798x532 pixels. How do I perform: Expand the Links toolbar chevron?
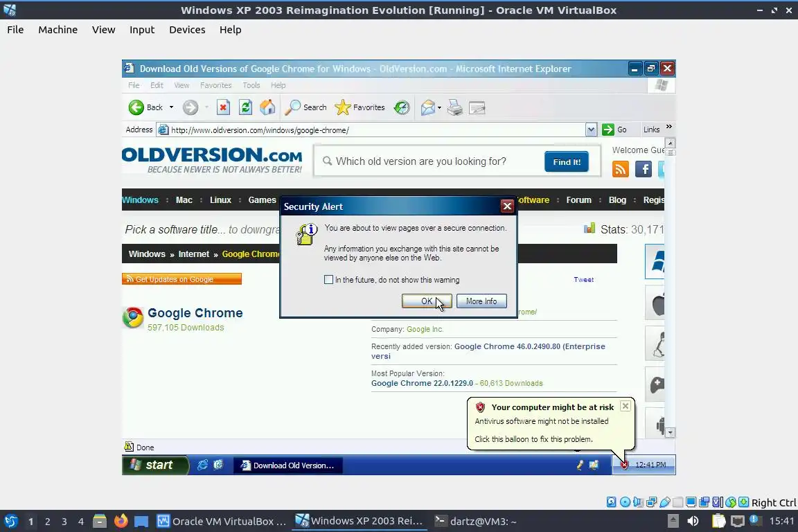(669, 127)
